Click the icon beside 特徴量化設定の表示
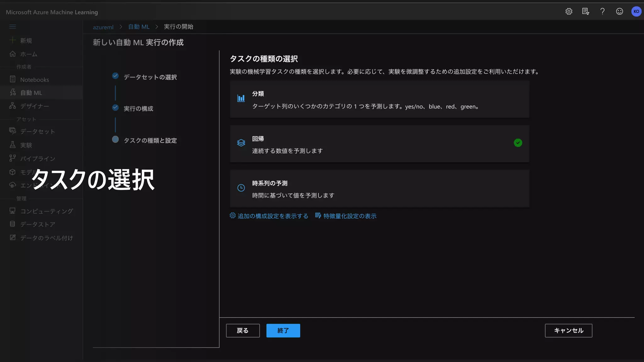644x362 pixels. click(318, 216)
